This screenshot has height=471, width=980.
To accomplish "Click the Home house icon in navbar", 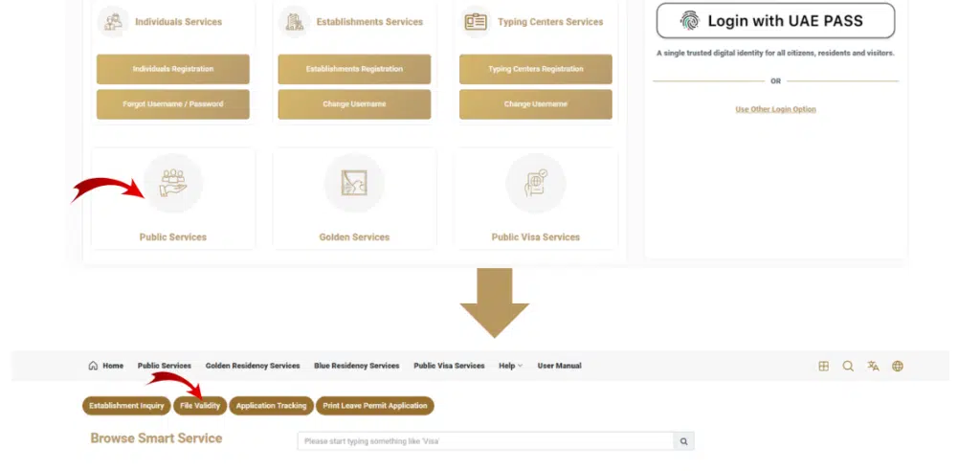I will point(93,366).
